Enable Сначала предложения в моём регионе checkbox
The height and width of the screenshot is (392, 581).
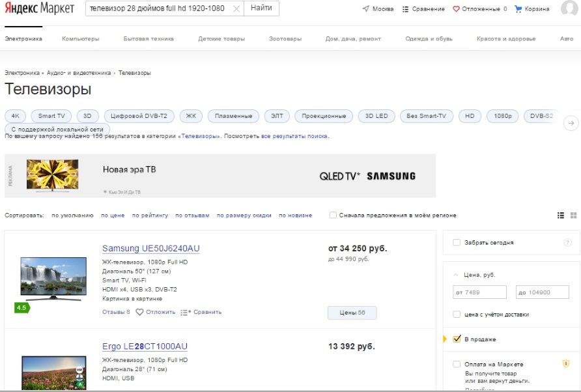pyautogui.click(x=333, y=215)
